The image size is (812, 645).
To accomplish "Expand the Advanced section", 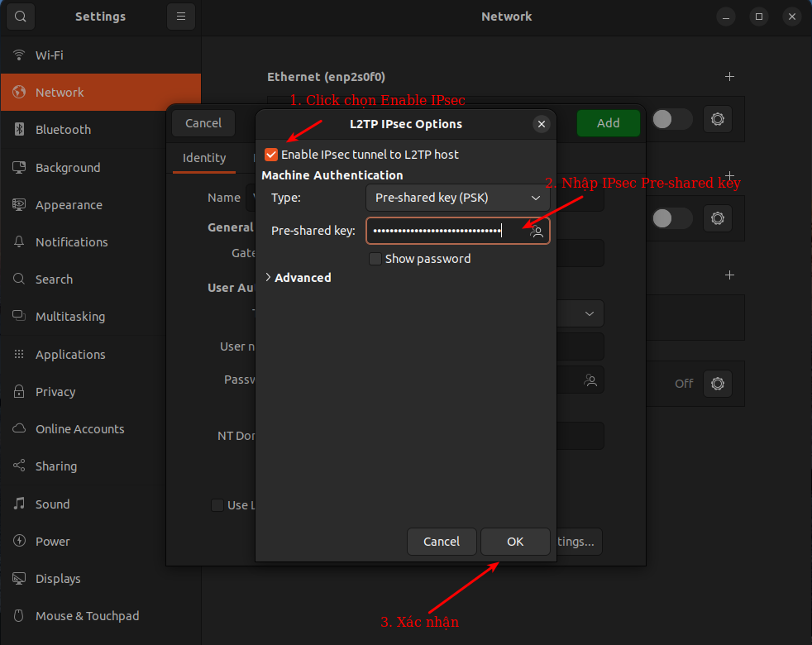I will 299,278.
